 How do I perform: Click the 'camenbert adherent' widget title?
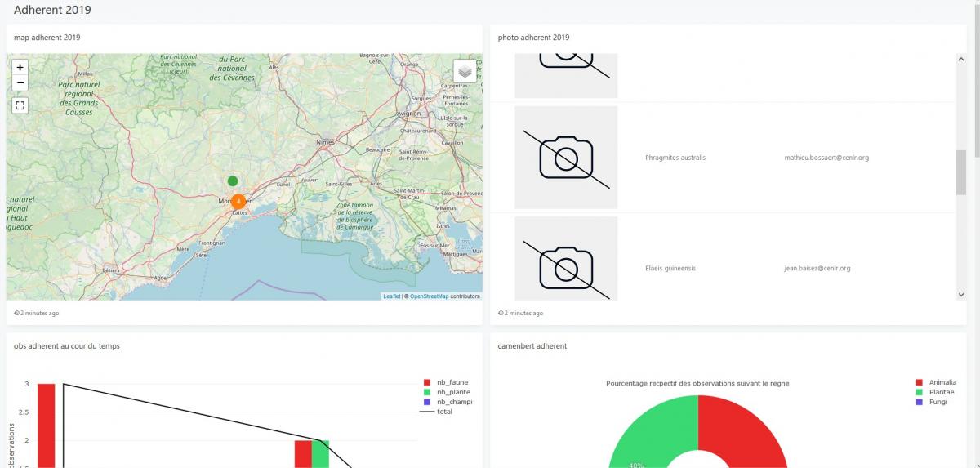click(x=532, y=346)
